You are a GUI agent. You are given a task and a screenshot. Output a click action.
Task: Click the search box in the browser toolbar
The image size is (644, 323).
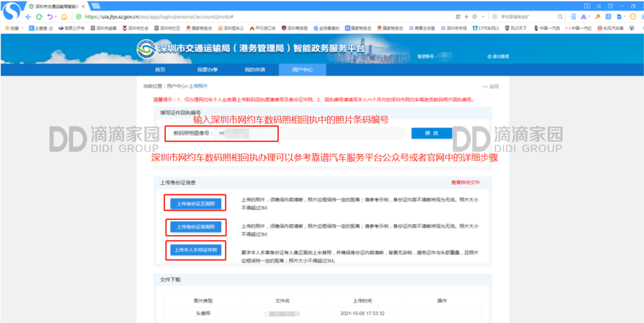(x=528, y=17)
